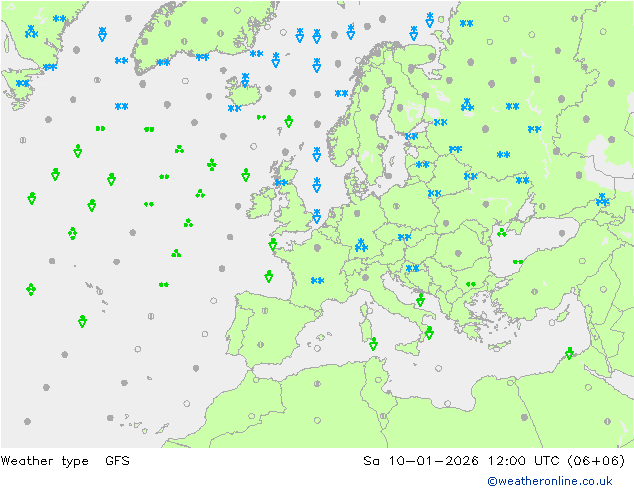Click heavy snow symbol near St. Petersburg
This screenshot has width=634, height=490.
(467, 105)
